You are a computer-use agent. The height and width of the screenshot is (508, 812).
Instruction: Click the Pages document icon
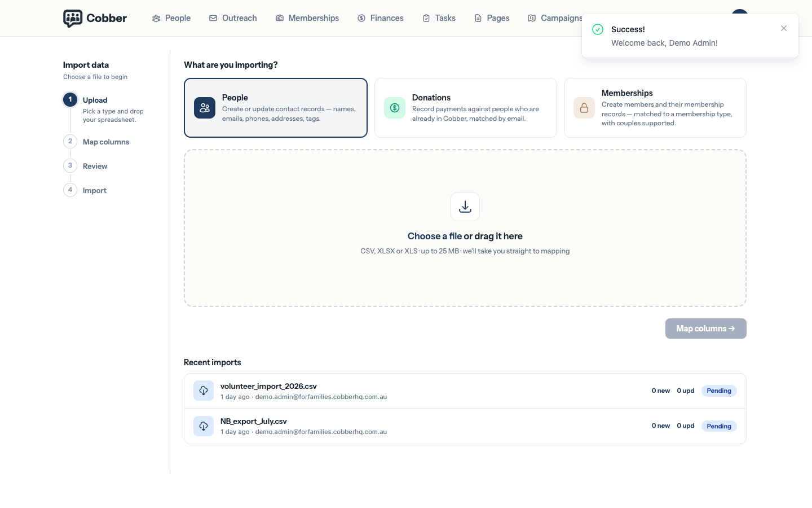point(478,18)
